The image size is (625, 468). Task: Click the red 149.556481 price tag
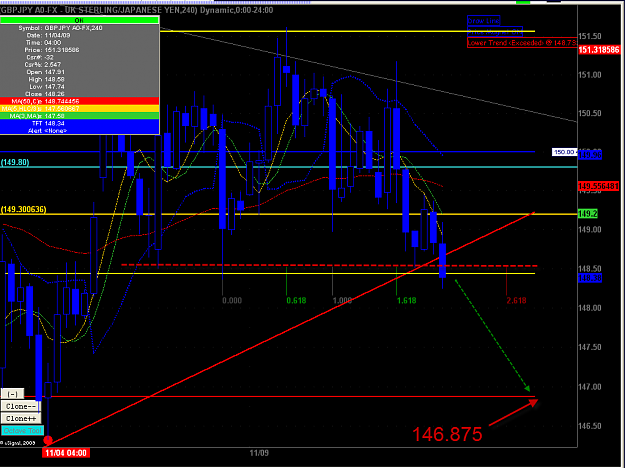(599, 186)
